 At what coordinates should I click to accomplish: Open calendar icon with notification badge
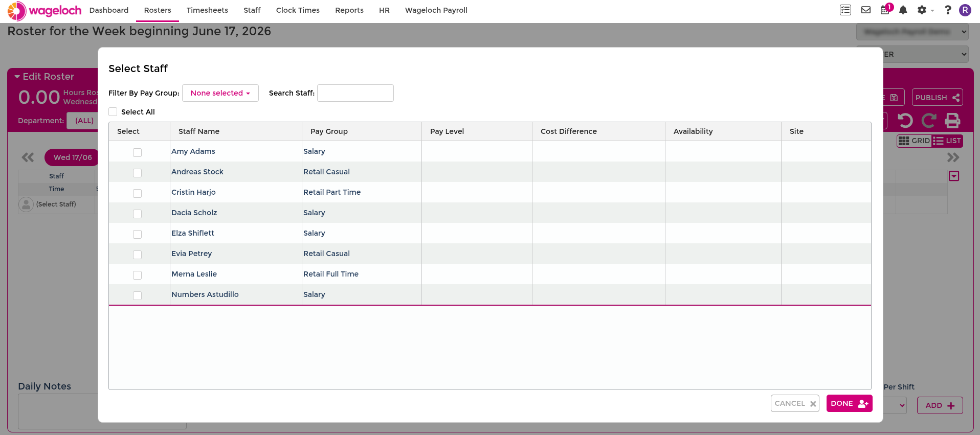[885, 10]
